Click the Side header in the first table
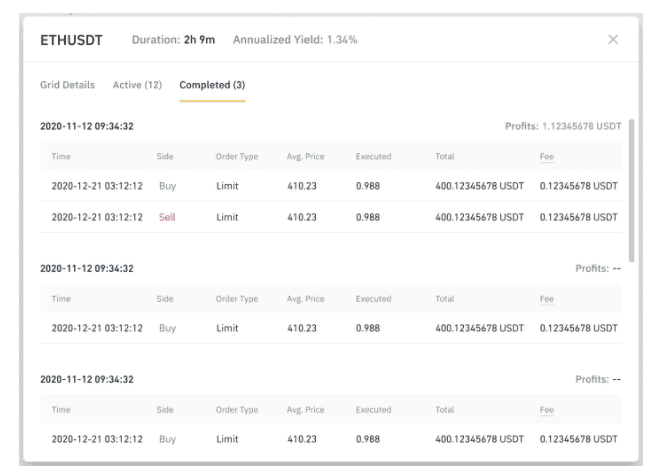 click(x=165, y=157)
